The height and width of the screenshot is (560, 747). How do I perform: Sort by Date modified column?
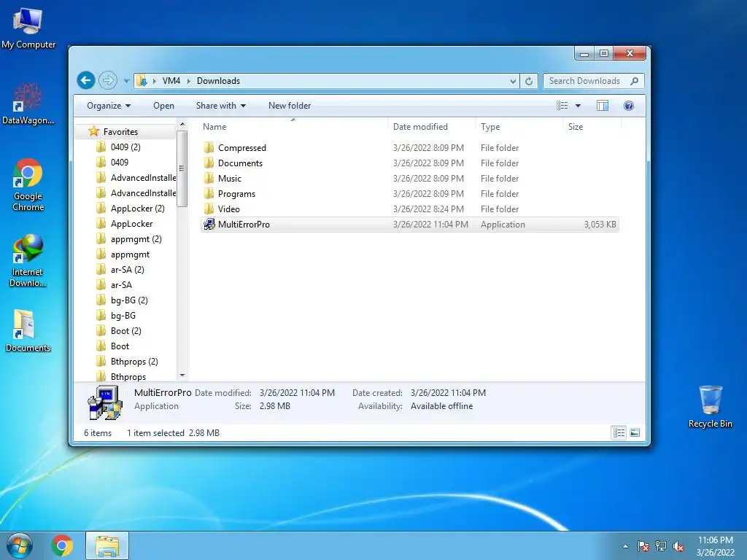point(432,127)
